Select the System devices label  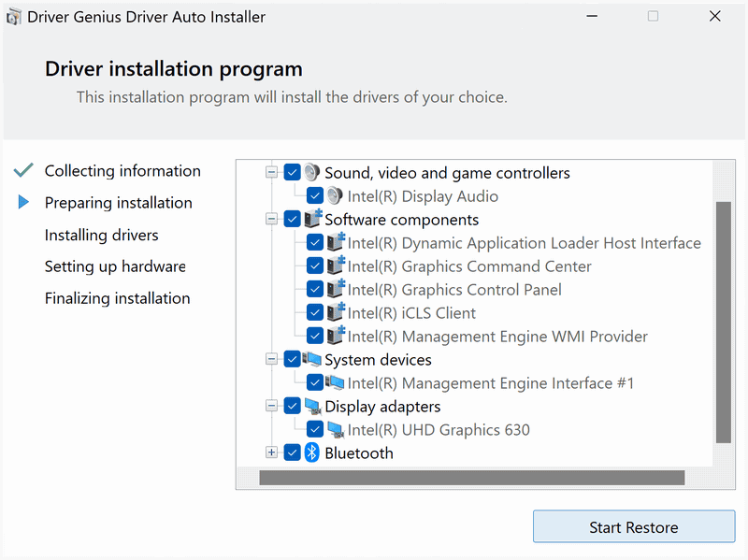(378, 360)
